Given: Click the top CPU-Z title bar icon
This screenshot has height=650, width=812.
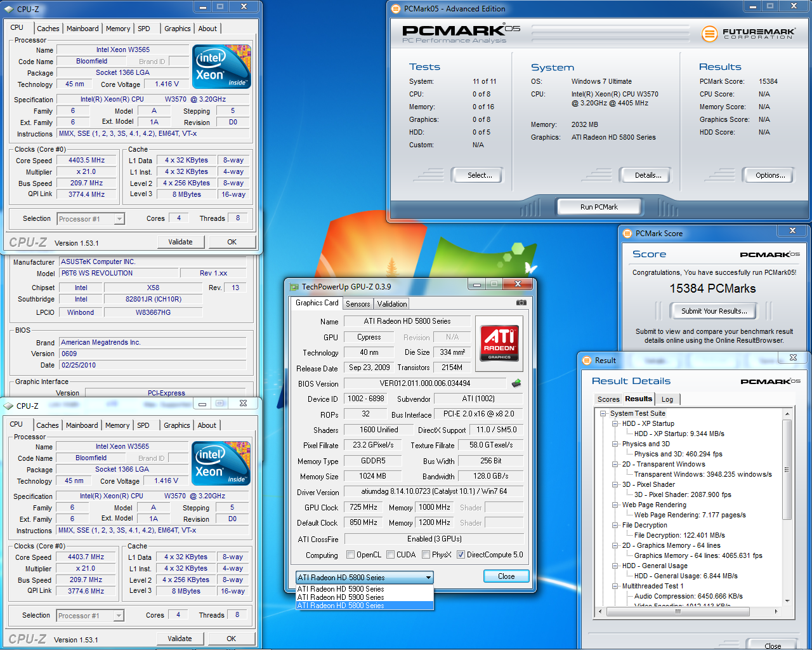Looking at the screenshot, I should (x=9, y=9).
